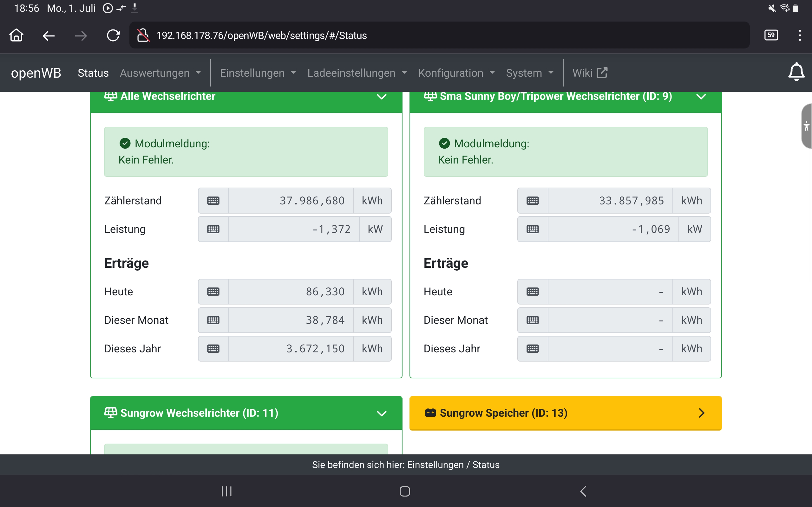The image size is (812, 507).
Task: Collapse the Alle Wechselrichter card
Action: 382,97
